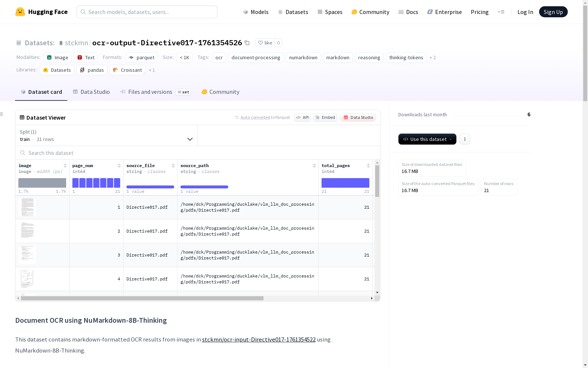Screen dimensions: 588x368
Task: Switch to the Data Studio tab
Action: pyautogui.click(x=92, y=92)
